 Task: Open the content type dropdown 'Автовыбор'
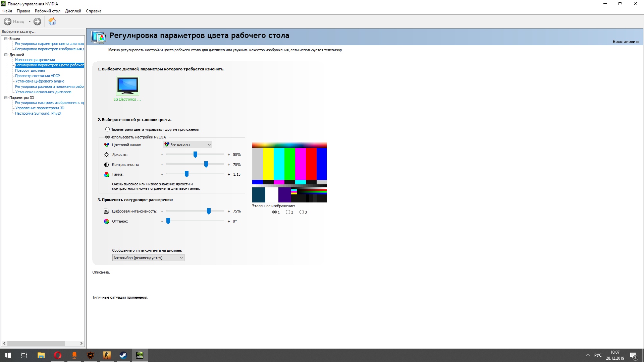tap(148, 258)
